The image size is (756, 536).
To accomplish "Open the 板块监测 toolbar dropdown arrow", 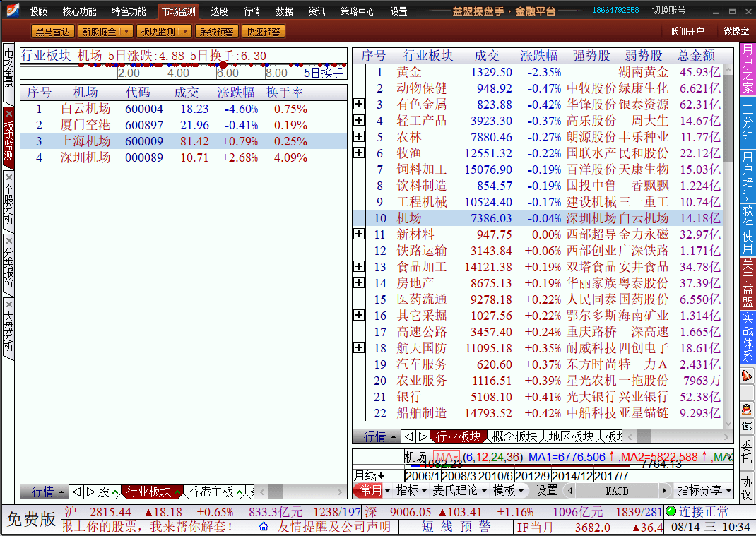I will 185,31.
